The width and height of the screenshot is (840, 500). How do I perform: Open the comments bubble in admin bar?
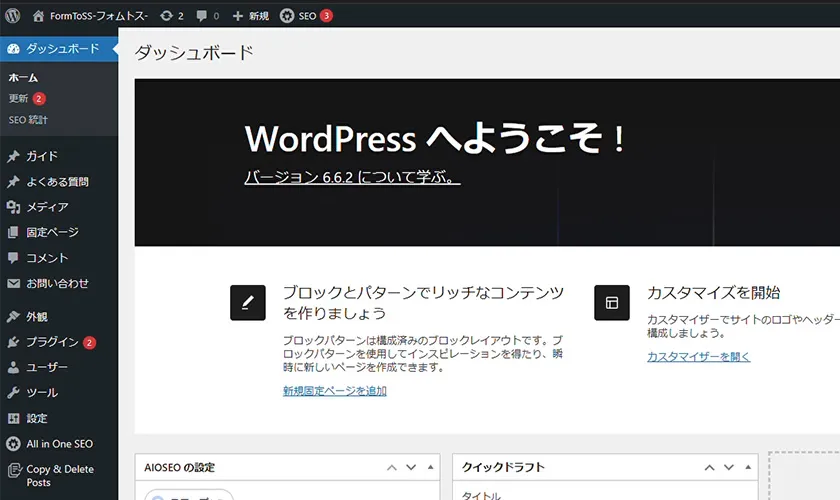click(x=203, y=16)
